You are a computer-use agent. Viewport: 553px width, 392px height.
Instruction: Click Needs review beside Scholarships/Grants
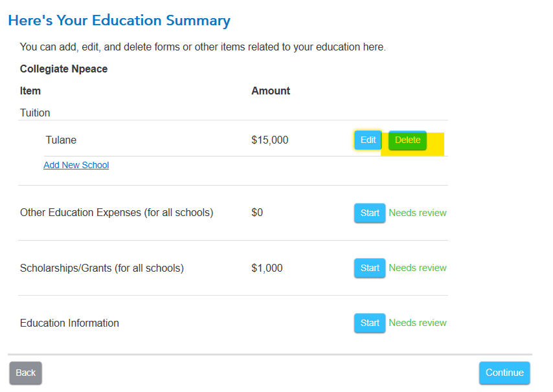(x=418, y=268)
